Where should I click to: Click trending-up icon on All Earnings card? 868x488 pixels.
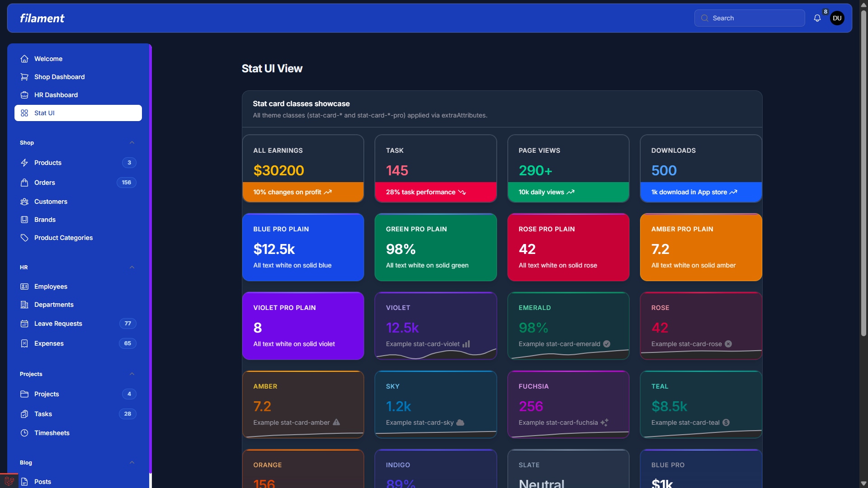[328, 192]
